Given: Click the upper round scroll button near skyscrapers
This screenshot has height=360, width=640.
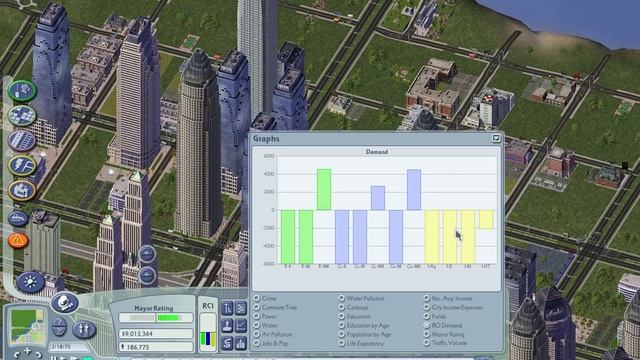Looking at the screenshot, I should [147, 254].
